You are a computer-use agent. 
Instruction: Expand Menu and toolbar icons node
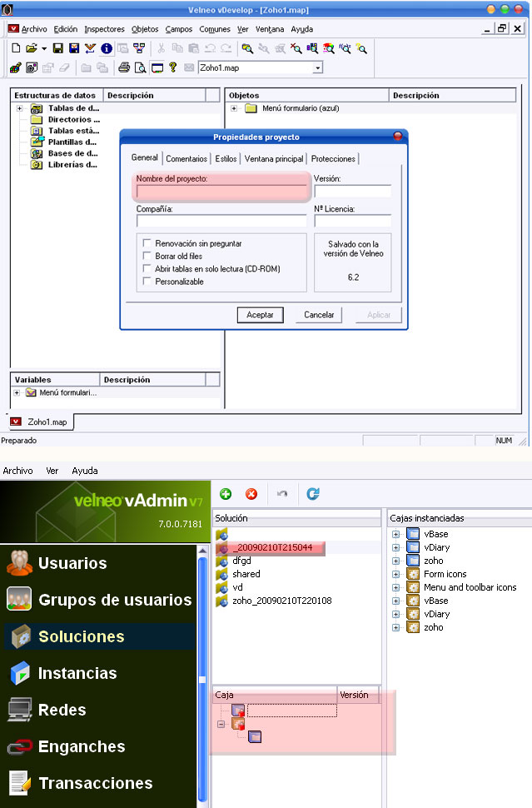pyautogui.click(x=395, y=587)
